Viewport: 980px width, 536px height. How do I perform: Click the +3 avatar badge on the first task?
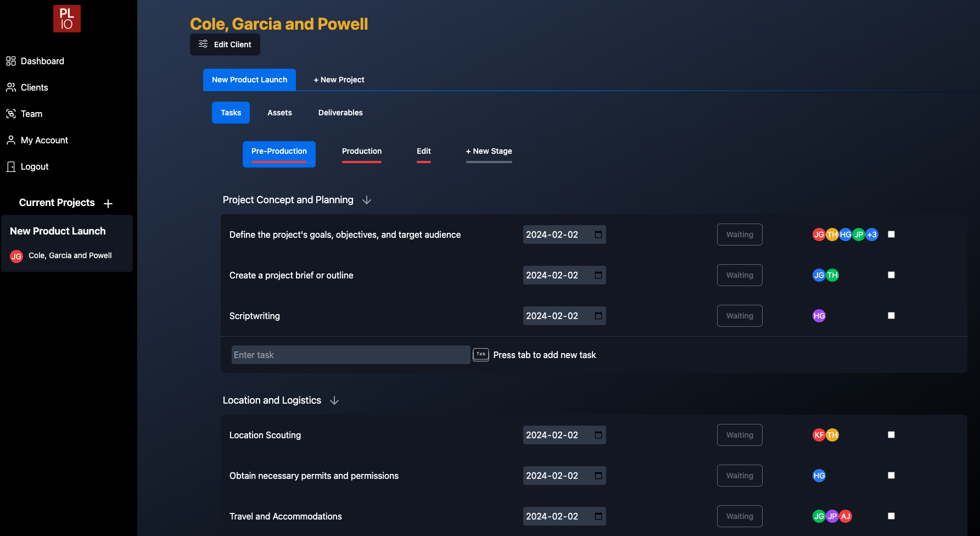871,235
